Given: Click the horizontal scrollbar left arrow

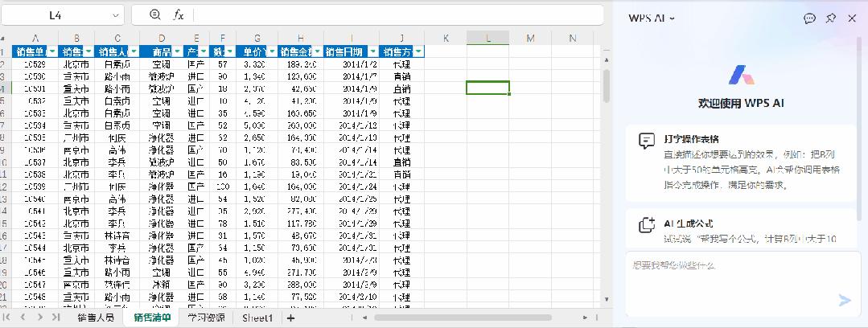Looking at the screenshot, I should tap(364, 318).
